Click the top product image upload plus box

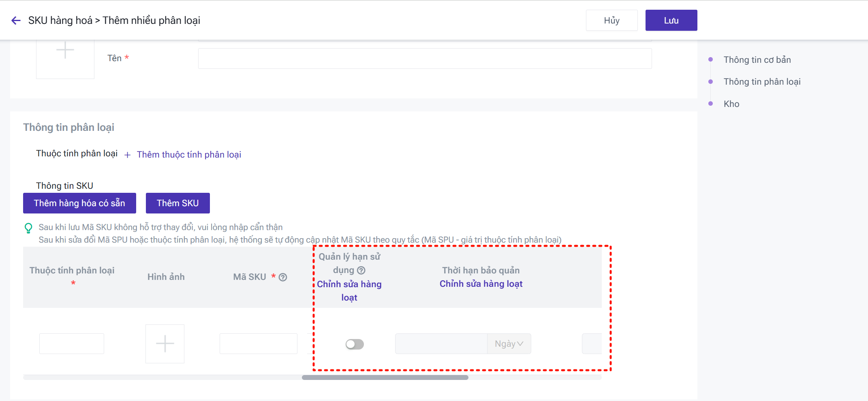65,55
